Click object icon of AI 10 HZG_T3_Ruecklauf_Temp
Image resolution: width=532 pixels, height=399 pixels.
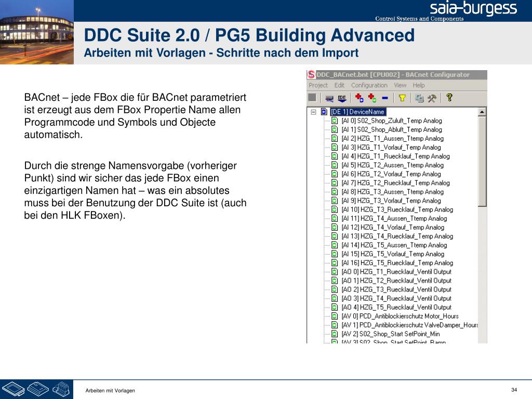pos(335,209)
